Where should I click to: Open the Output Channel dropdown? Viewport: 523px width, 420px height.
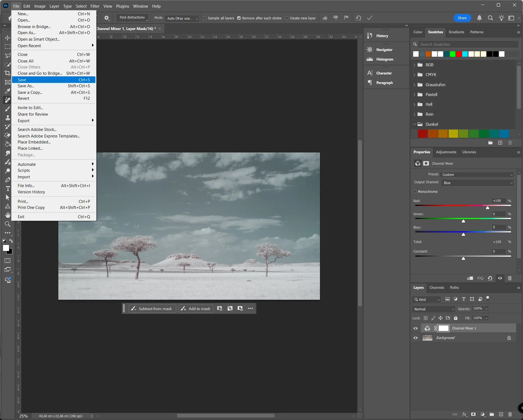pos(477,183)
